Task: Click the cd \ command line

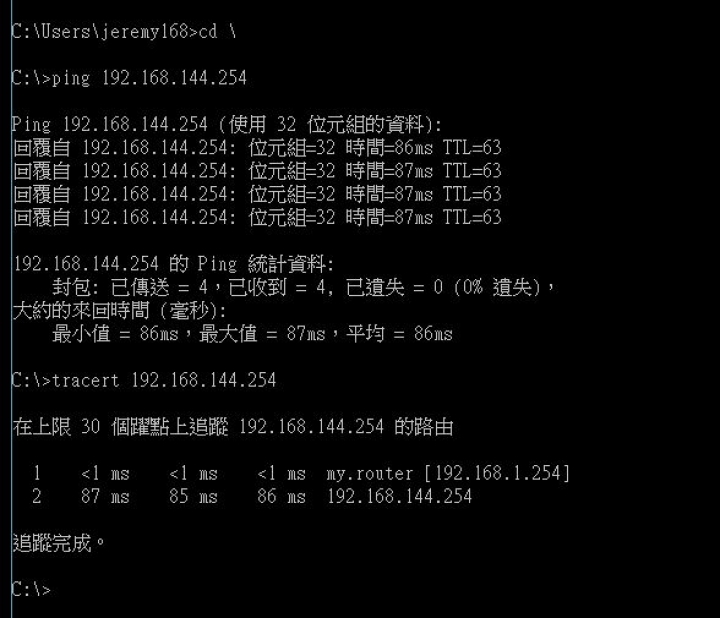Action: [x=124, y=32]
